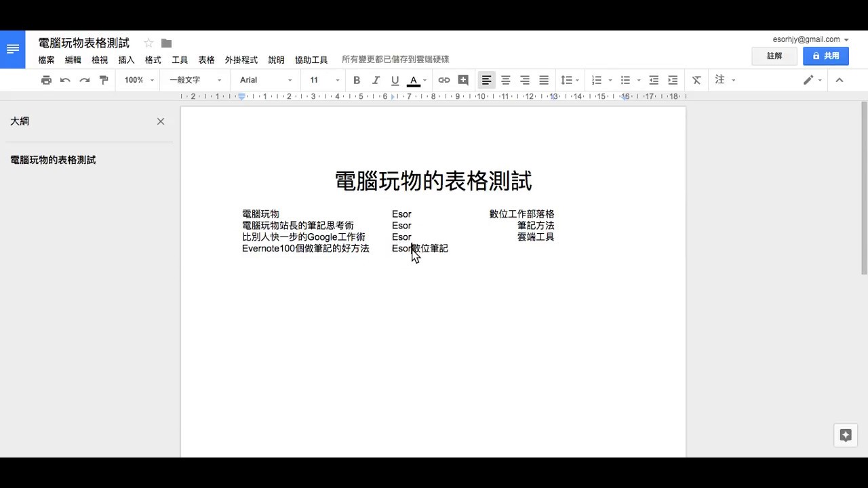868x488 pixels.
Task: Open the 100% zoom dropdown
Action: click(139, 80)
